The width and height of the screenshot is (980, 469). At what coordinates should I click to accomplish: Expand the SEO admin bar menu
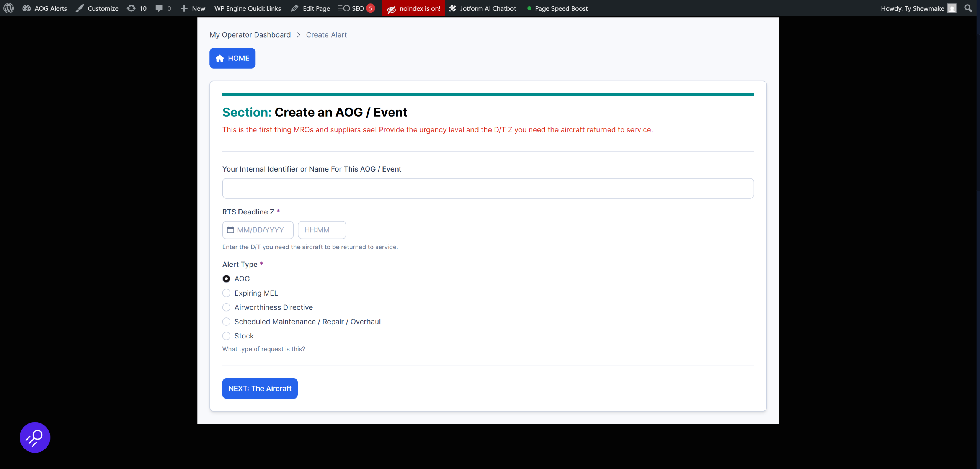[356, 8]
